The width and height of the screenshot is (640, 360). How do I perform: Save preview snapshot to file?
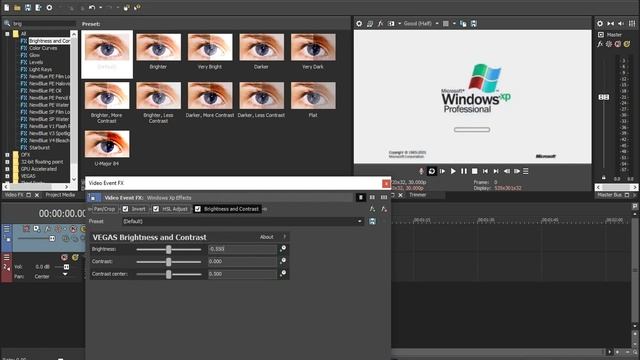473,24
